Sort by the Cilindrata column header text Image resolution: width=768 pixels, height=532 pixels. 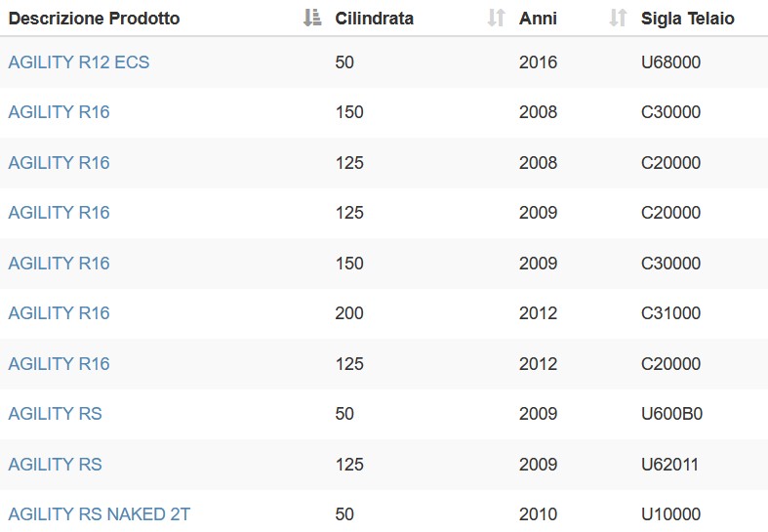[x=374, y=19]
